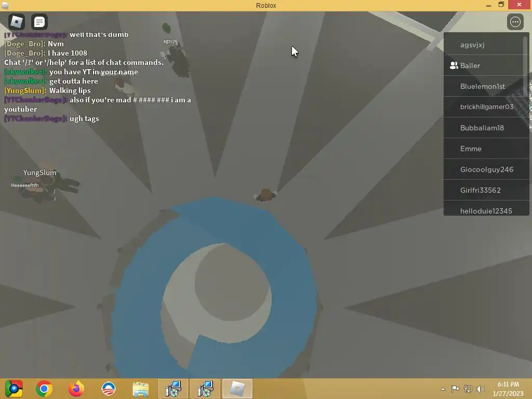Click the YungSlum name tag
This screenshot has height=399, width=532.
click(x=39, y=172)
